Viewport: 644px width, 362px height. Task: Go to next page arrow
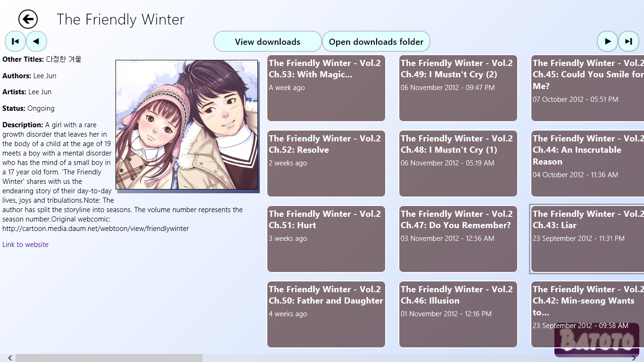pyautogui.click(x=607, y=41)
